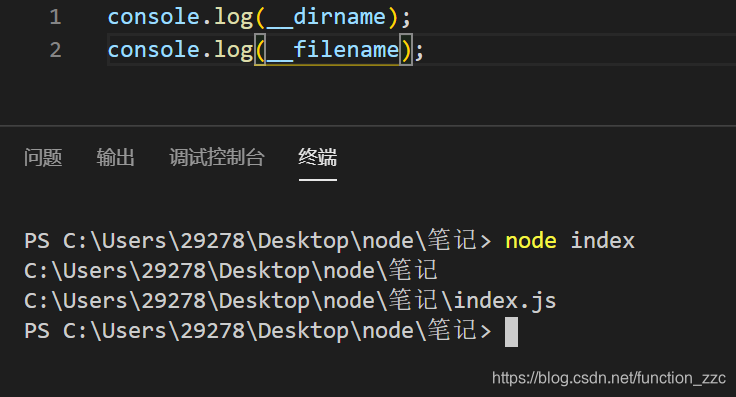Activate the 终端 tab
The image size is (736, 397).
pos(318,157)
